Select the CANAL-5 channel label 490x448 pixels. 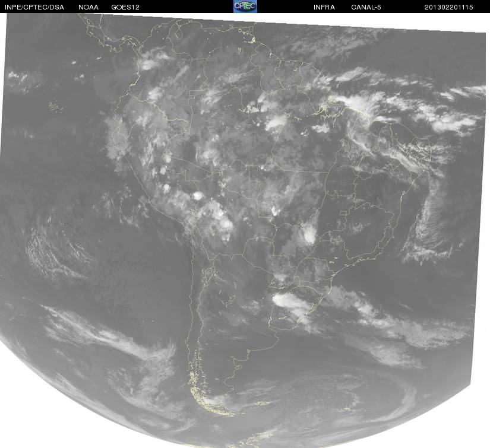click(x=366, y=7)
